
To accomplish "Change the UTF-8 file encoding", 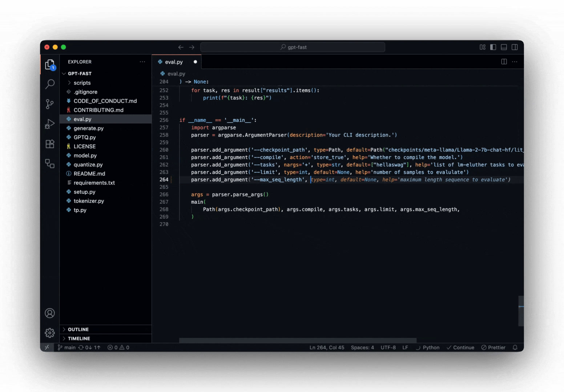I will [388, 347].
